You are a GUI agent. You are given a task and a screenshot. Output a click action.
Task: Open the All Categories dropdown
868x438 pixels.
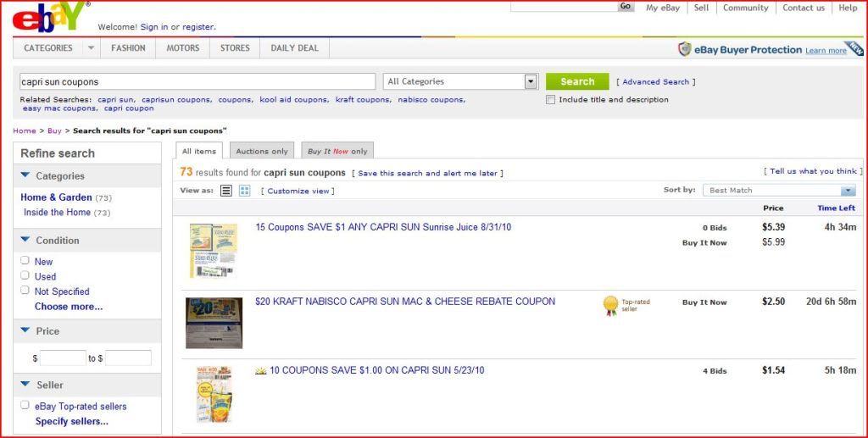(x=460, y=81)
